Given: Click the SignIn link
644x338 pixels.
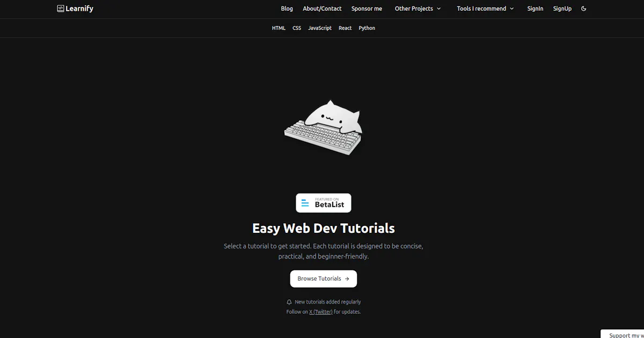Looking at the screenshot, I should point(535,9).
